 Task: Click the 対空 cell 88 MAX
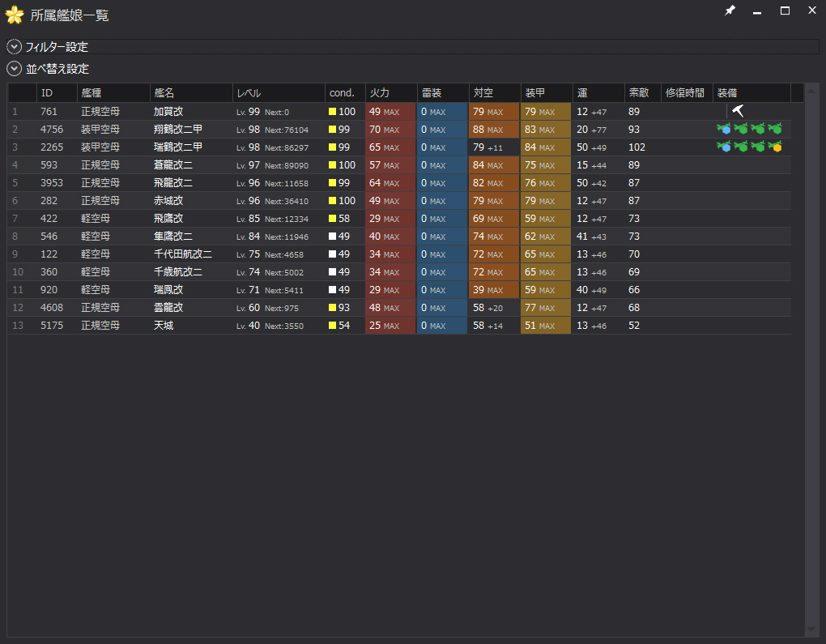494,130
